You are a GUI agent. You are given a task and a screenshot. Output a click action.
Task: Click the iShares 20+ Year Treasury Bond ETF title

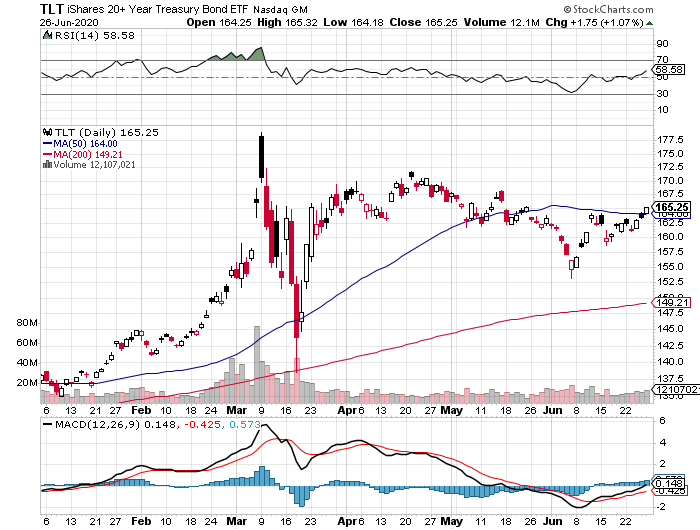[158, 9]
